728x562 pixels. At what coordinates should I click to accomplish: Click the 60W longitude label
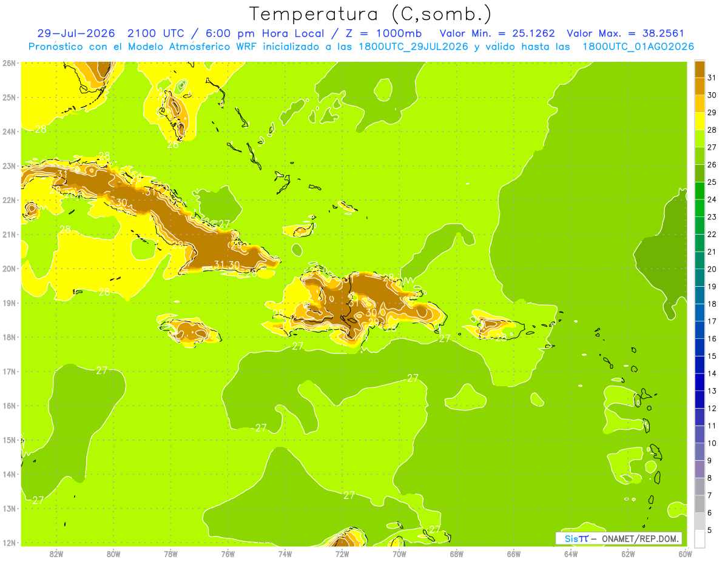pos(685,554)
